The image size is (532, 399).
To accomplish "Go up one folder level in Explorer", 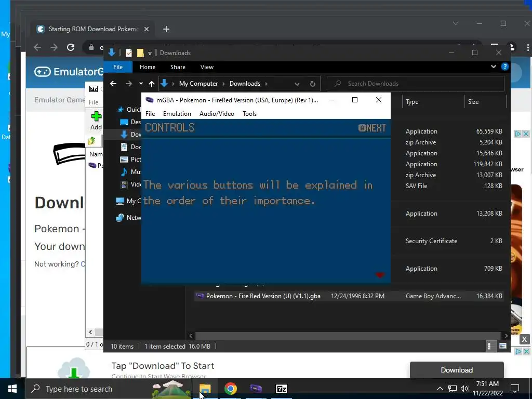I will [x=152, y=84].
